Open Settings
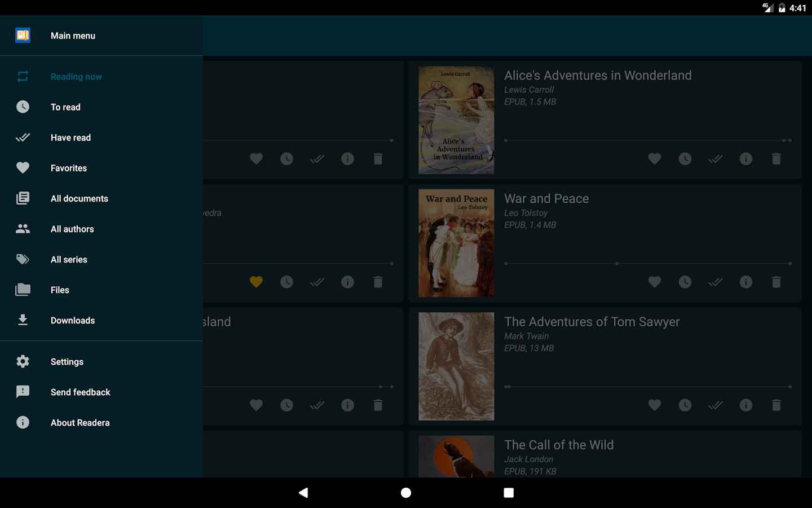Image resolution: width=812 pixels, height=508 pixels. 101,361
